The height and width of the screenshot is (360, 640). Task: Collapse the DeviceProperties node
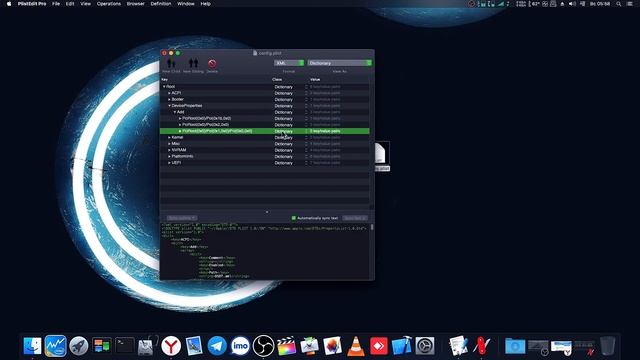coord(169,106)
